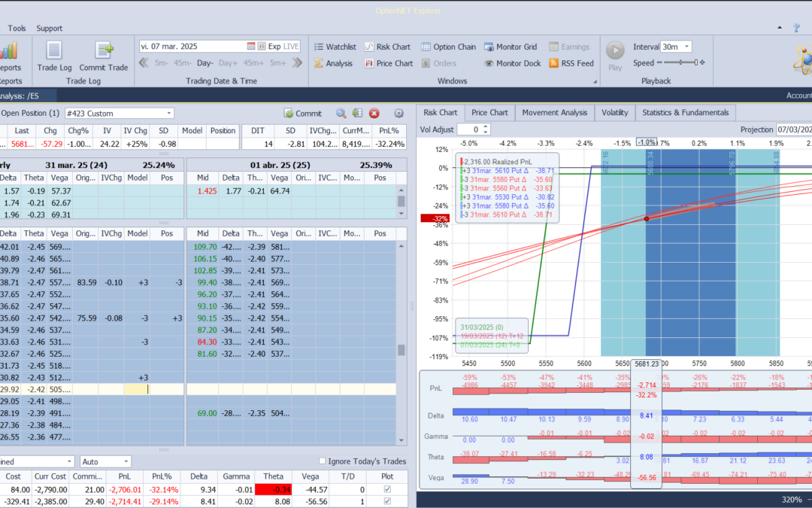Open the calendar date picker
Viewport: 812px width, 508px height.
pos(251,46)
